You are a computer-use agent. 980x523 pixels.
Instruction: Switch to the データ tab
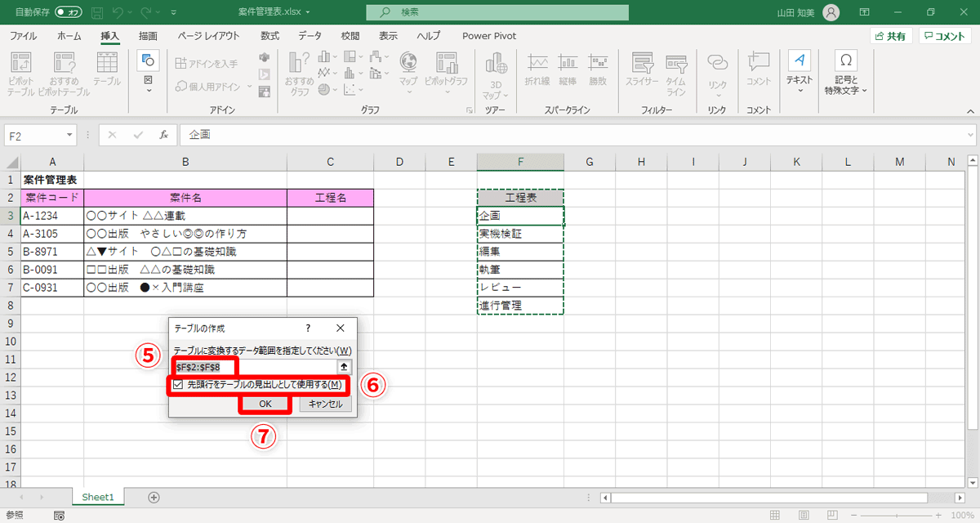pos(310,36)
